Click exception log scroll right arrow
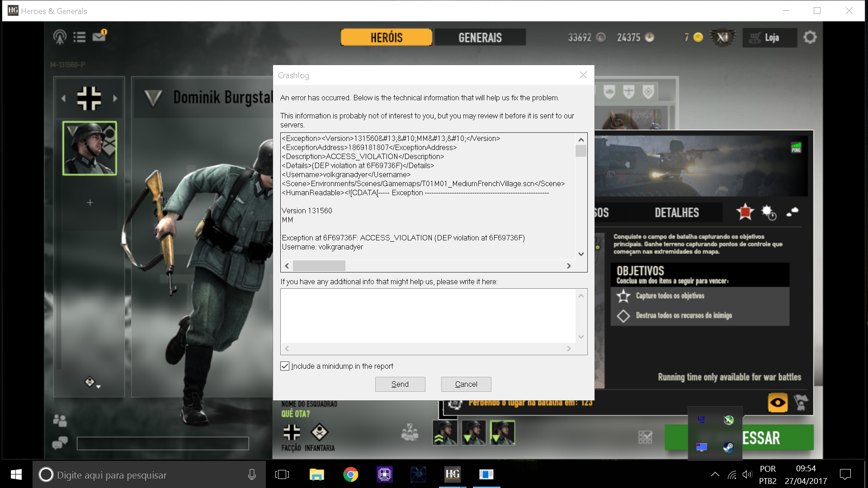The image size is (868, 488). (569, 266)
